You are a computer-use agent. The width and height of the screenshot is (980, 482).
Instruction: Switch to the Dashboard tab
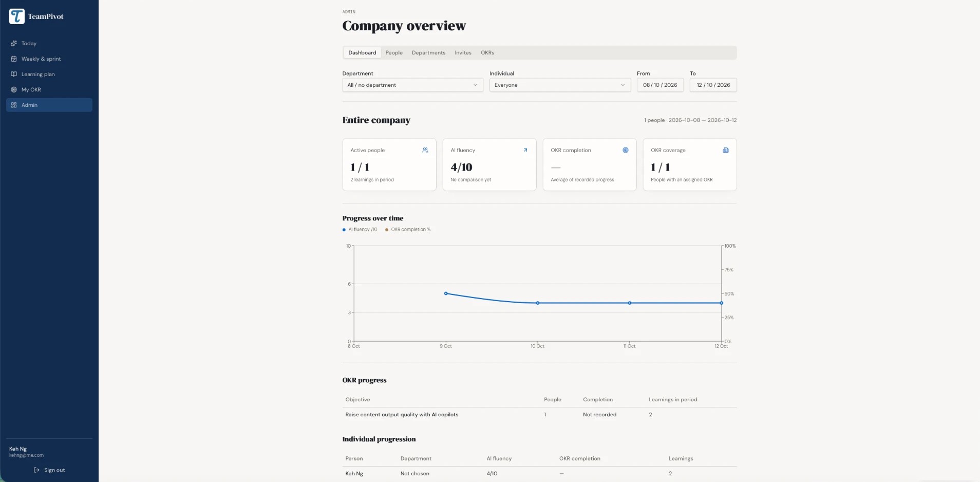(362, 52)
